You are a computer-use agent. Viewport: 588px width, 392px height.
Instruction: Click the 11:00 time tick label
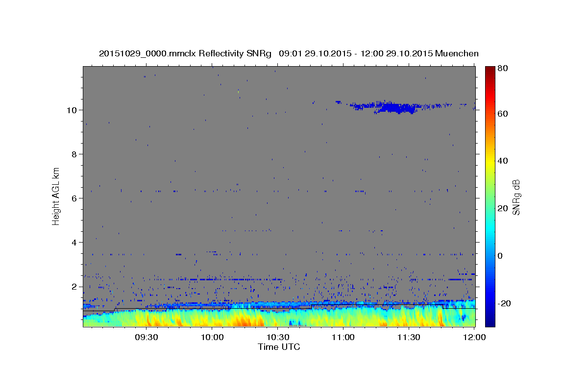click(x=343, y=337)
